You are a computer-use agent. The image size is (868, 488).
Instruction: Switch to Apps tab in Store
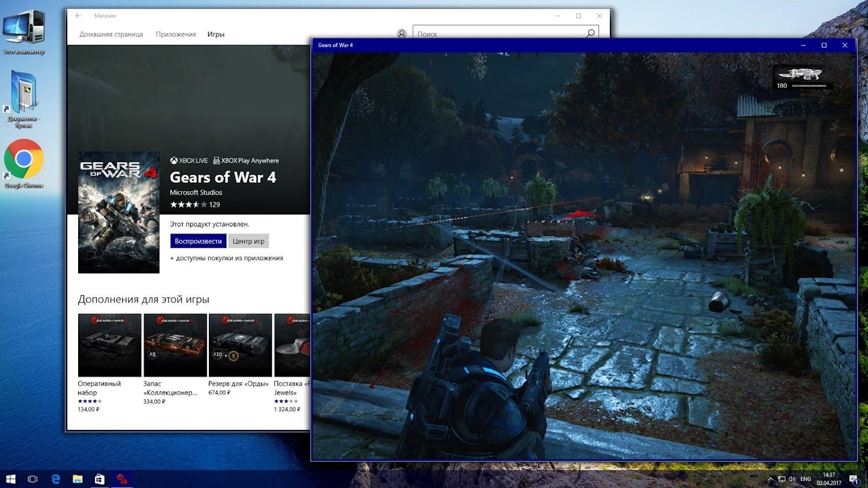(176, 34)
